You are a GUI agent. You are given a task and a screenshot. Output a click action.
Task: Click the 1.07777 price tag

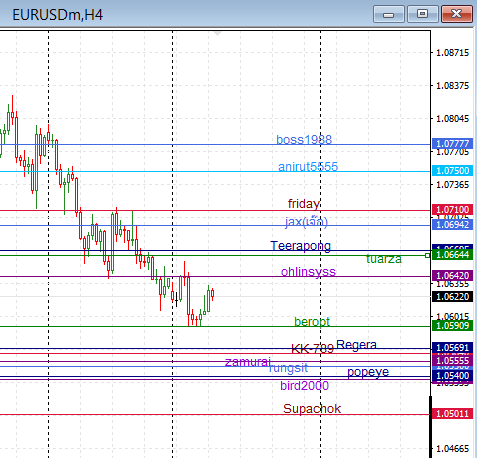click(452, 144)
